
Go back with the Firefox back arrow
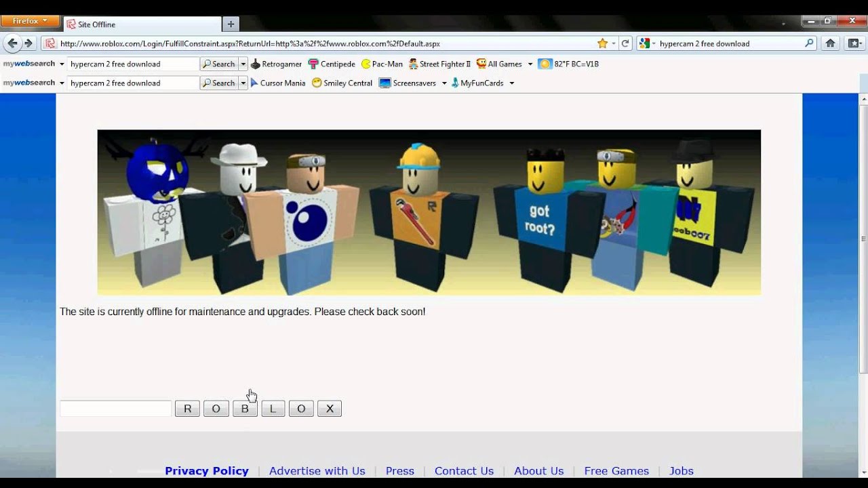[x=12, y=43]
